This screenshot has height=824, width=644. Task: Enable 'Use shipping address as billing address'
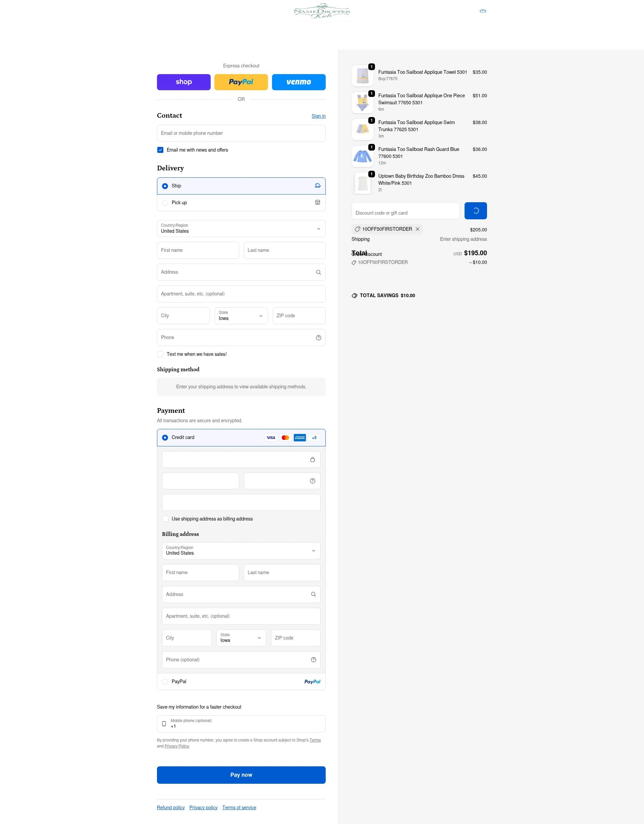(x=165, y=519)
